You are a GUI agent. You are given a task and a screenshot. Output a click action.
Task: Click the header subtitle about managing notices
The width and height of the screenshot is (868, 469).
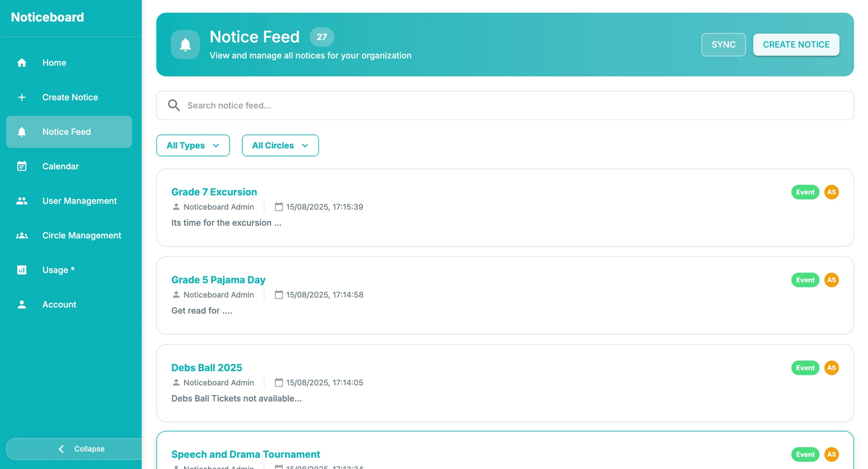click(x=311, y=56)
